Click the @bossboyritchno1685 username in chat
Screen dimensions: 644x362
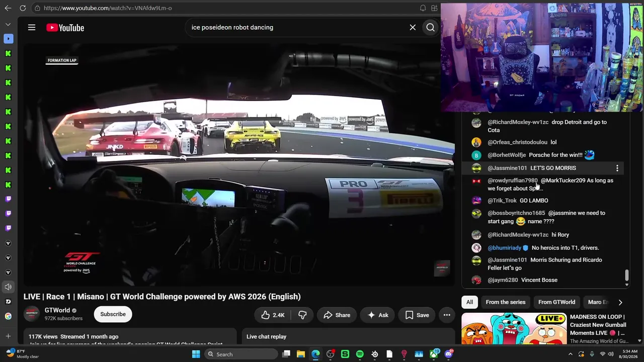click(x=516, y=213)
